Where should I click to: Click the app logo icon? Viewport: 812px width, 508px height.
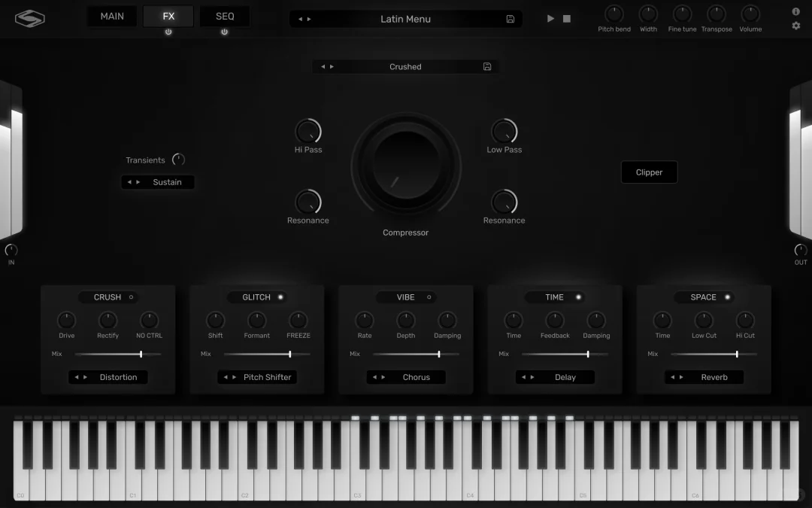click(x=29, y=19)
